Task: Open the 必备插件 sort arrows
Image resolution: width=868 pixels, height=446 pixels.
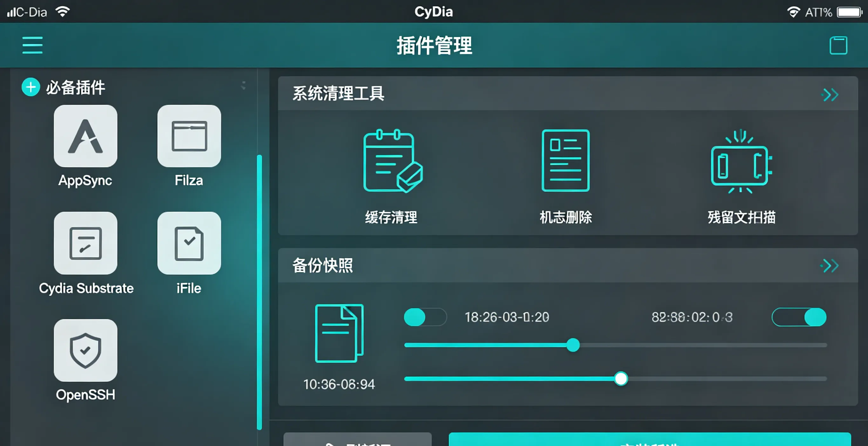Action: coord(243,85)
